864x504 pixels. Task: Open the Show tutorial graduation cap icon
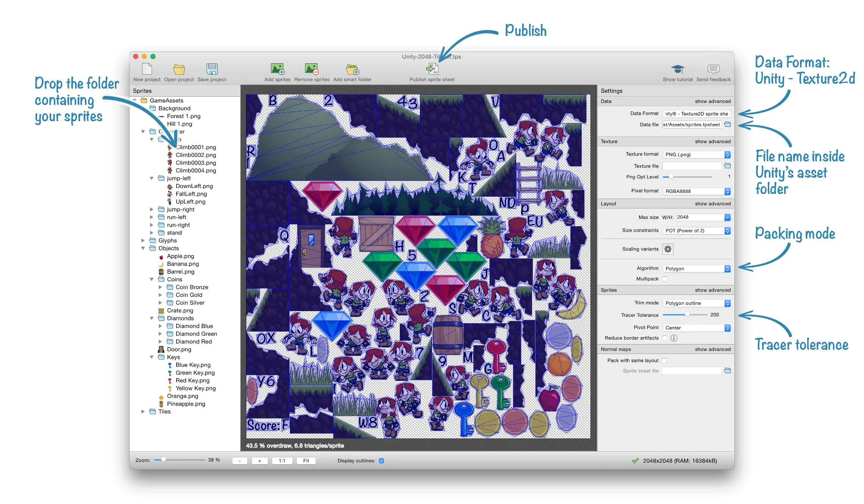coord(678,69)
